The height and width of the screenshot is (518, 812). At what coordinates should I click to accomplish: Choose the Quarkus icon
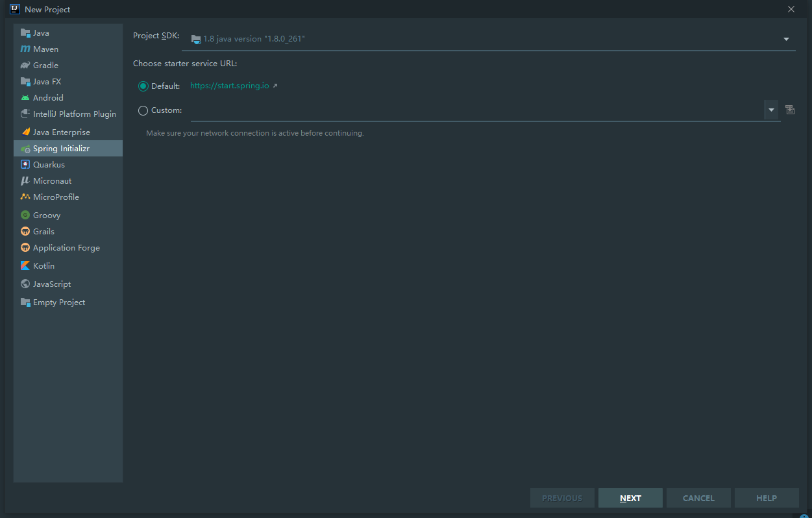pos(25,165)
